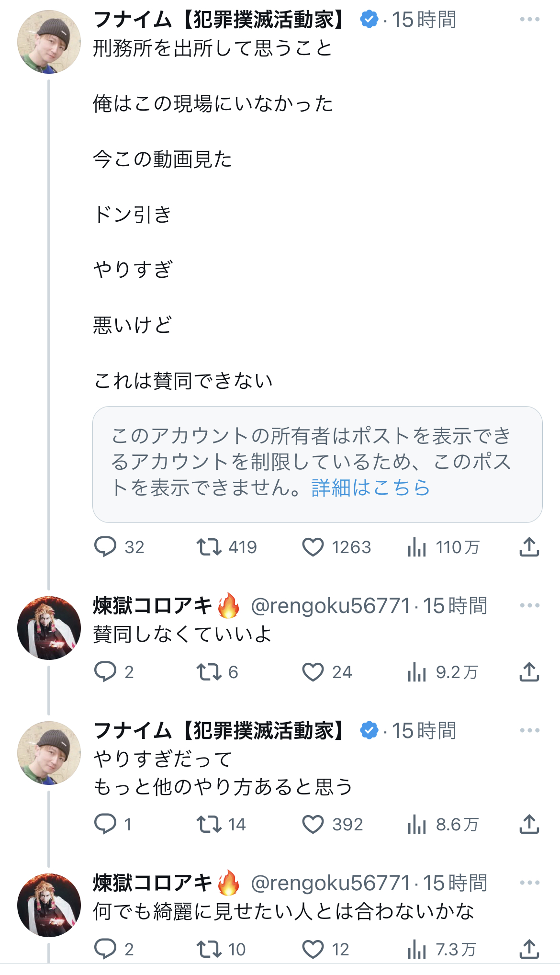Like the 賛同しなくていいよ reply
Image resolution: width=560 pixels, height=975 pixels.
[x=313, y=672]
